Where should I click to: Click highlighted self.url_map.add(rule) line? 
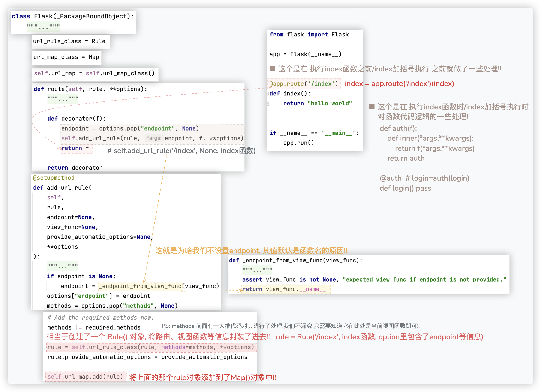85,377
